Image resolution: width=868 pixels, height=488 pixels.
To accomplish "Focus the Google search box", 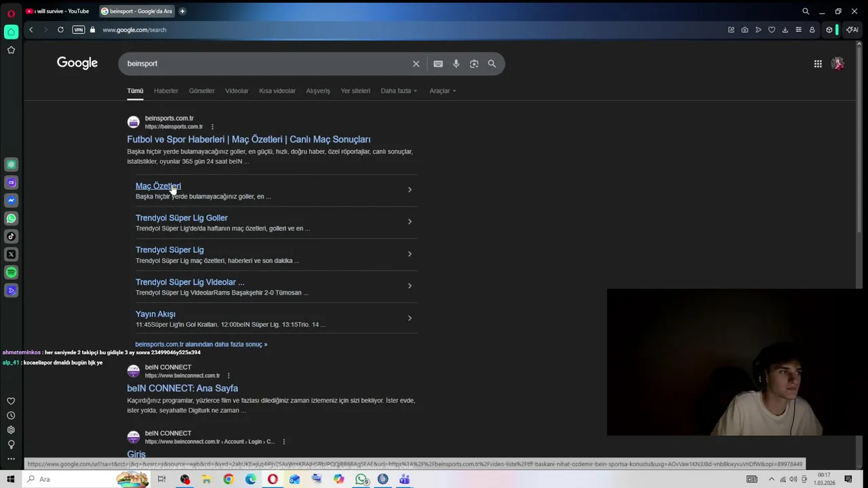I will pos(268,64).
